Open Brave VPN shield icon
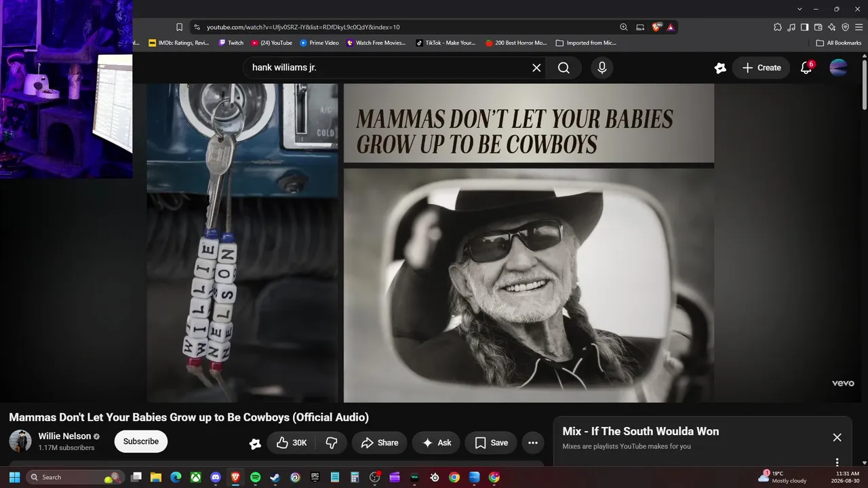The image size is (868, 488). [845, 27]
